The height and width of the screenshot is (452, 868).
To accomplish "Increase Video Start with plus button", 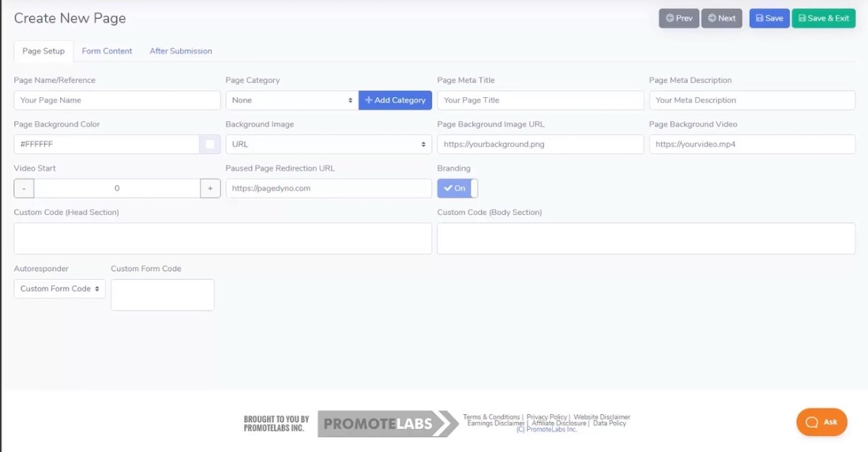I will pyautogui.click(x=210, y=188).
